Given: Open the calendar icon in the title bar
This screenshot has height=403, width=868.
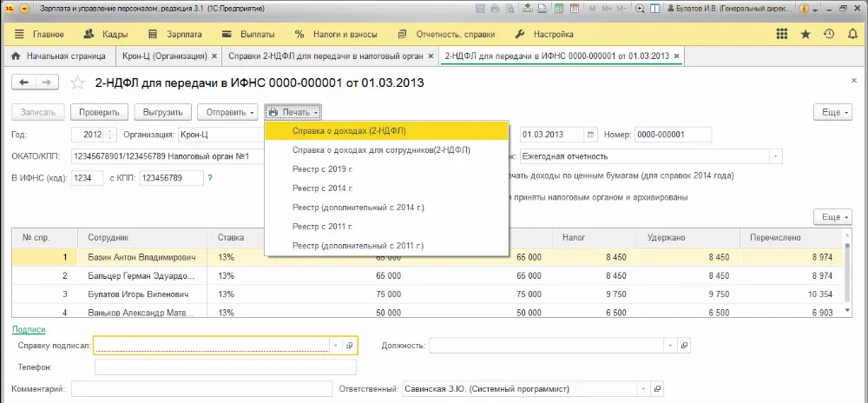Looking at the screenshot, I should point(575,9).
